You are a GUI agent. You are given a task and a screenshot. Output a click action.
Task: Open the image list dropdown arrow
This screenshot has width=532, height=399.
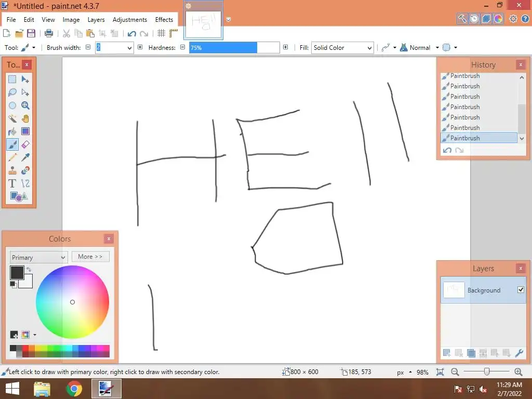[x=229, y=19]
